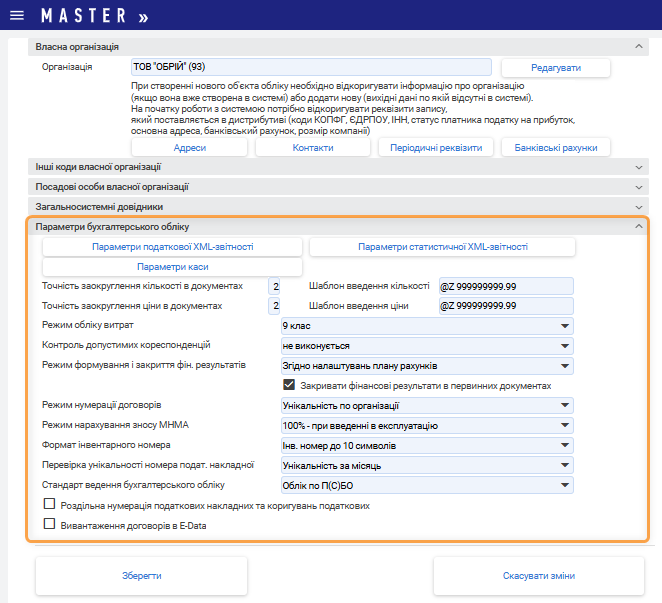Screen dimensions: 662x603
Task: Expand the Загальносистемні довідники section
Action: pyautogui.click(x=639, y=207)
